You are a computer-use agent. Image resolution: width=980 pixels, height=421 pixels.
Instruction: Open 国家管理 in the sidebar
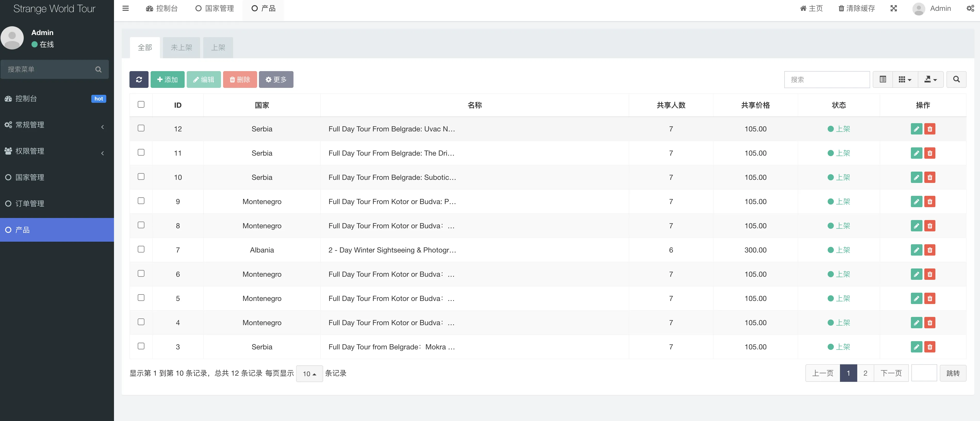[57, 178]
